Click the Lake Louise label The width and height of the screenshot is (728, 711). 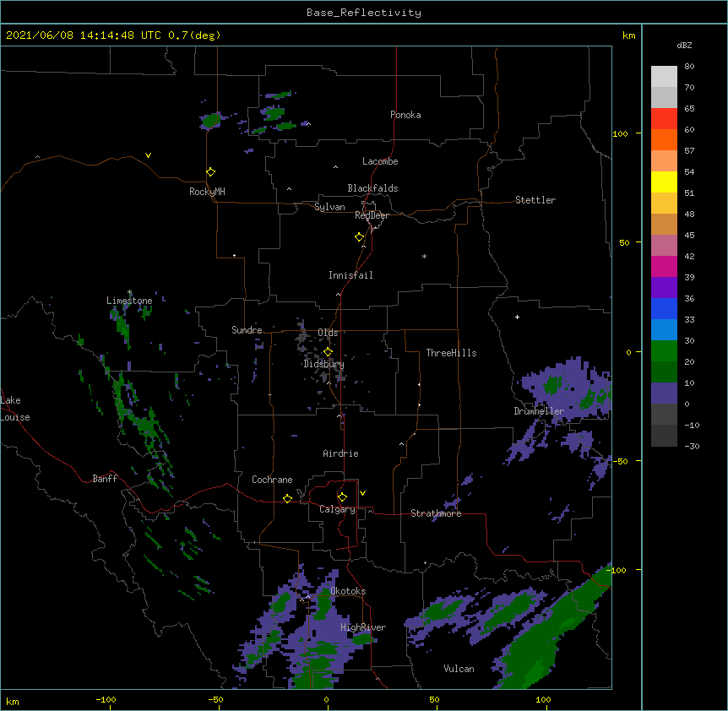tap(14, 409)
